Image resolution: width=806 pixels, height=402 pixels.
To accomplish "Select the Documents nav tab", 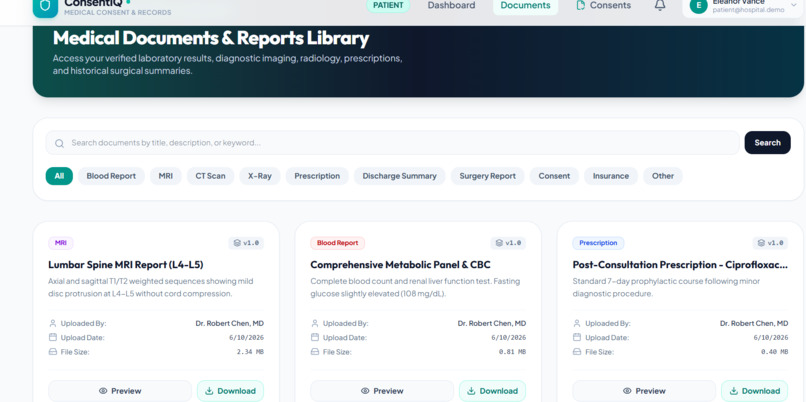I will (x=525, y=6).
